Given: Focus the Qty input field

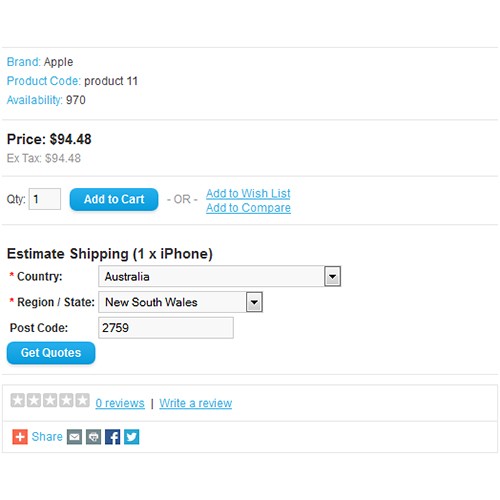Looking at the screenshot, I should 45,199.
